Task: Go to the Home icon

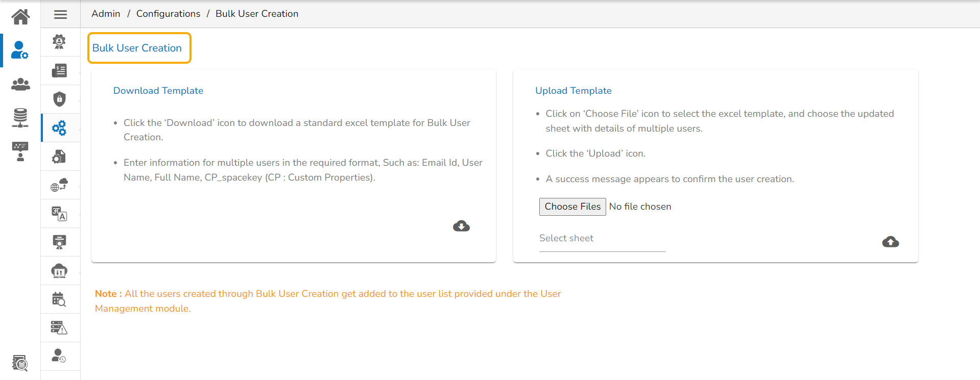Action: pos(20,17)
